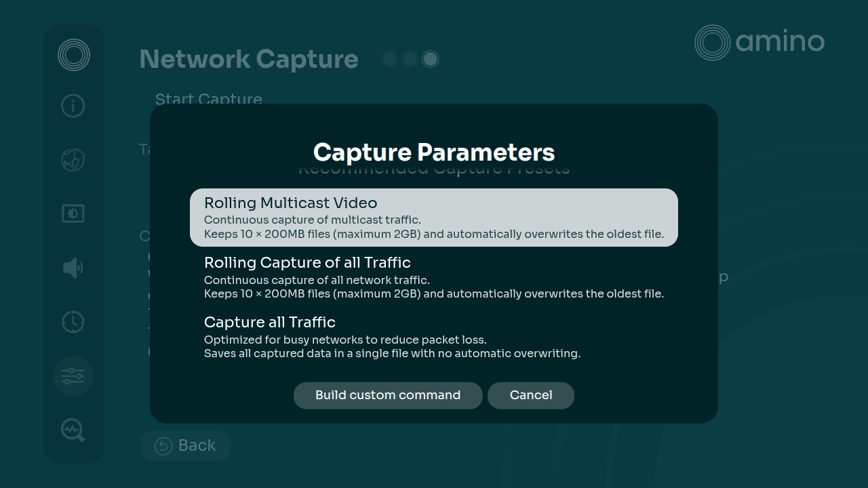The height and width of the screenshot is (488, 868).
Task: Click the concentric circles logo atop the sidebar
Action: point(73,54)
